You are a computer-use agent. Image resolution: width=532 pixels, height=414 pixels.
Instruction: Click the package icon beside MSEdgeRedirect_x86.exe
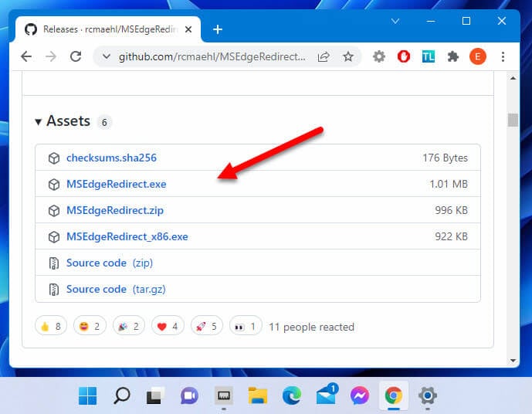[54, 237]
